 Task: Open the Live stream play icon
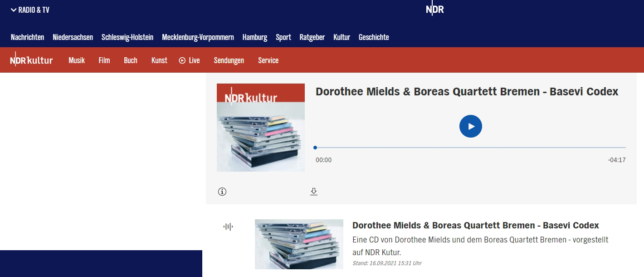pyautogui.click(x=182, y=60)
